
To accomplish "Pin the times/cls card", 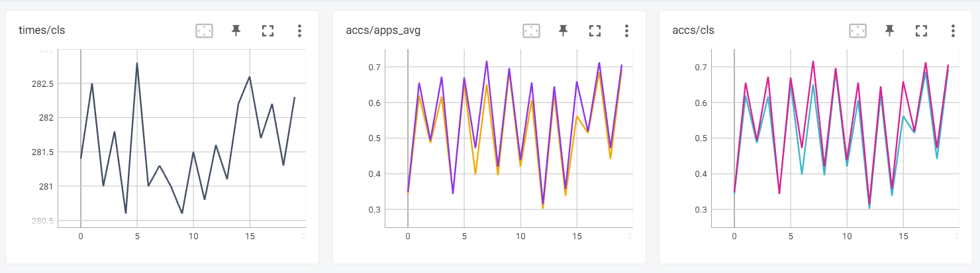I will pyautogui.click(x=236, y=30).
